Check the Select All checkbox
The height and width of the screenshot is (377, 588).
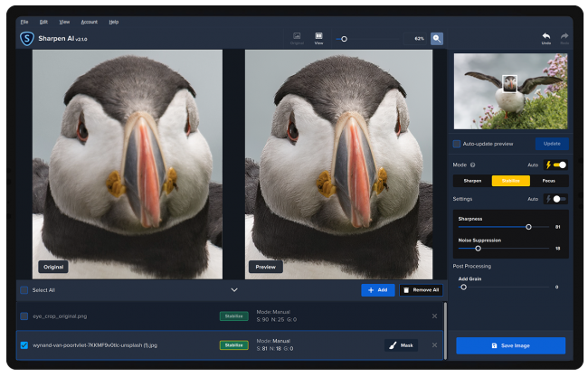click(24, 290)
